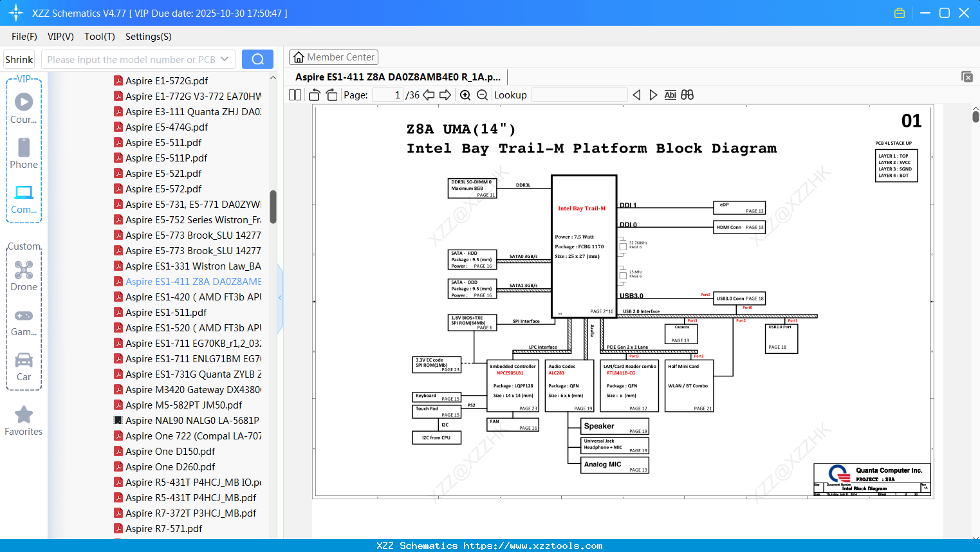Zoom in on the schematic
This screenshot has height=552, width=980.
click(x=465, y=95)
